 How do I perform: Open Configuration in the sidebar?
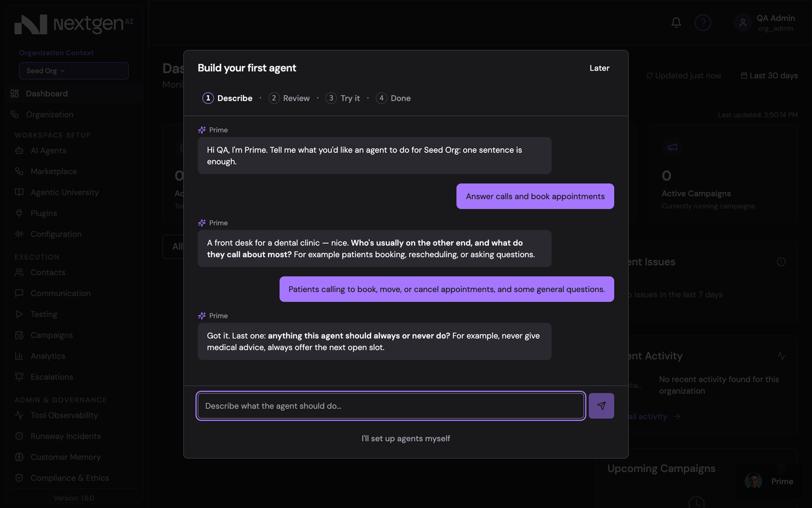click(x=56, y=234)
